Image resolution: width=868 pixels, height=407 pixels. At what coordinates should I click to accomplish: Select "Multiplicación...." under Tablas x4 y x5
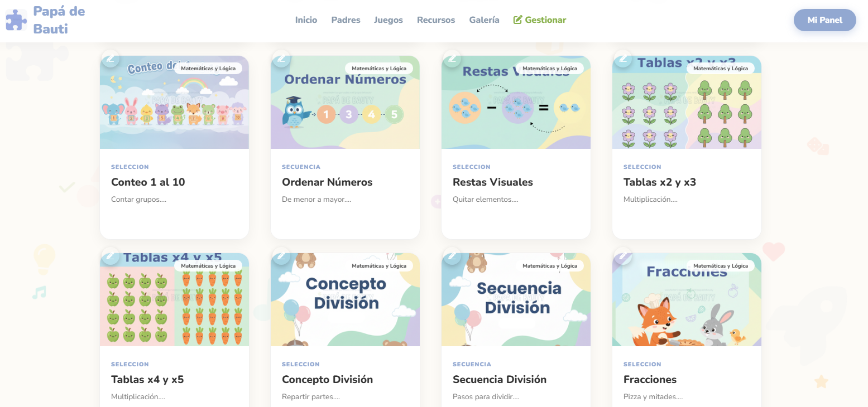138,396
